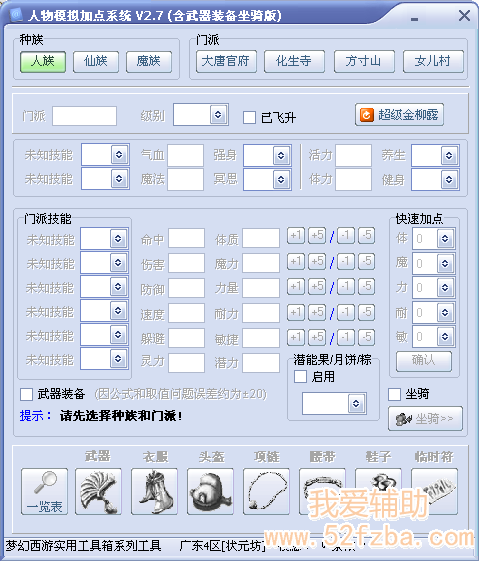This screenshot has width=479, height=561.
Task: Enable the 坐骑 checkbox
Action: coord(394,394)
